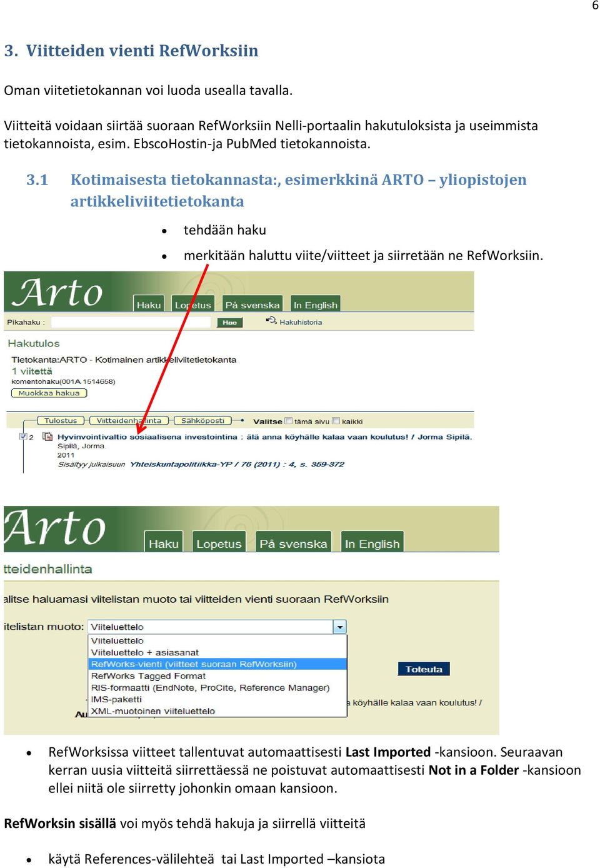Open Lopetus tab on the Hakutulos page

tap(193, 304)
